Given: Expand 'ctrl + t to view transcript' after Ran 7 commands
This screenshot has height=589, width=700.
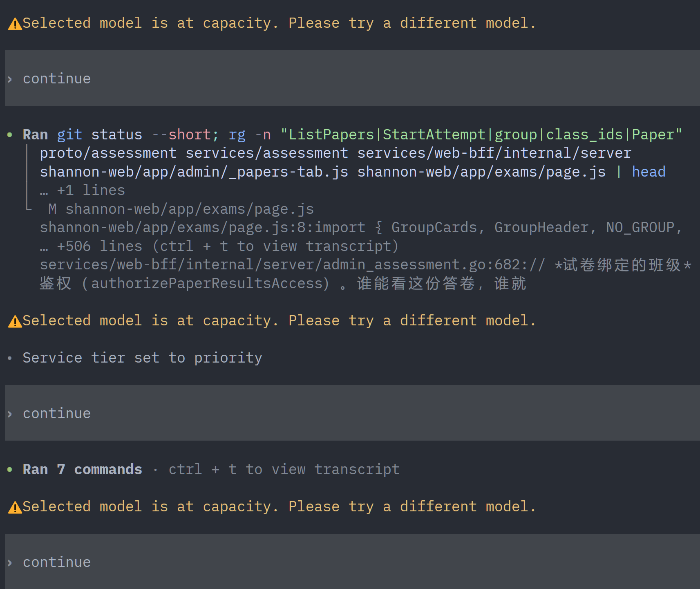Looking at the screenshot, I should click(x=284, y=469).
